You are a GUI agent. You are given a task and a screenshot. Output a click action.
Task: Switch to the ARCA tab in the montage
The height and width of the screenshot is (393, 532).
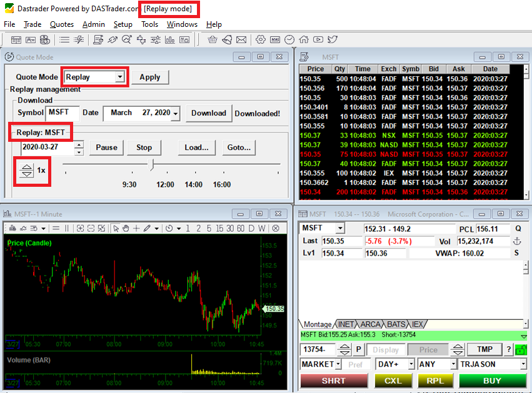pos(371,324)
